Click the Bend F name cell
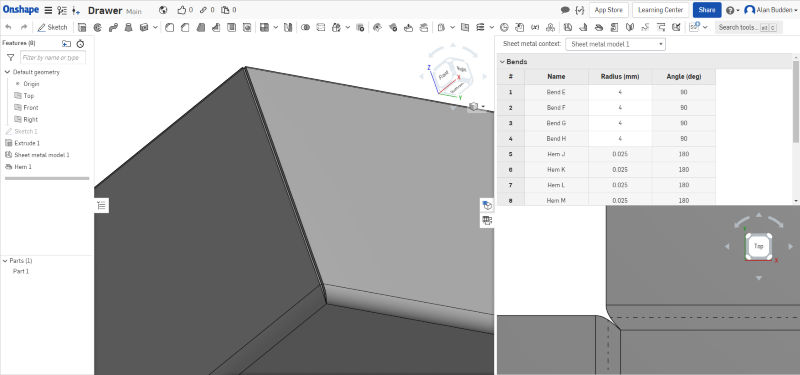This screenshot has width=800, height=375. [556, 108]
